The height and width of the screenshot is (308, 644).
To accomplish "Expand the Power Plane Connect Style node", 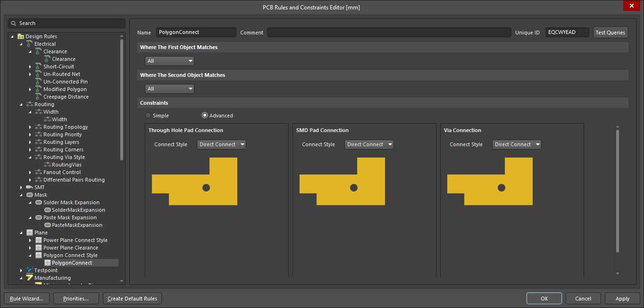I will [x=30, y=240].
